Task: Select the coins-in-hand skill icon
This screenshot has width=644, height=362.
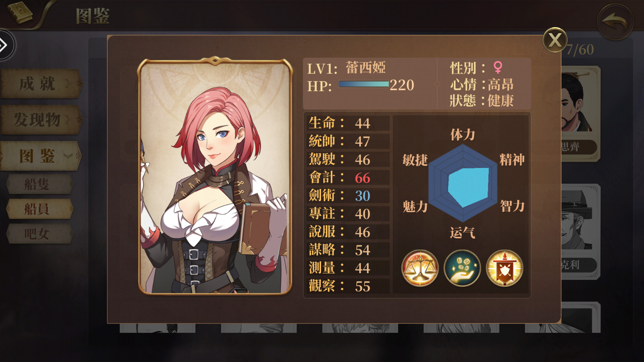Action: coord(462,268)
